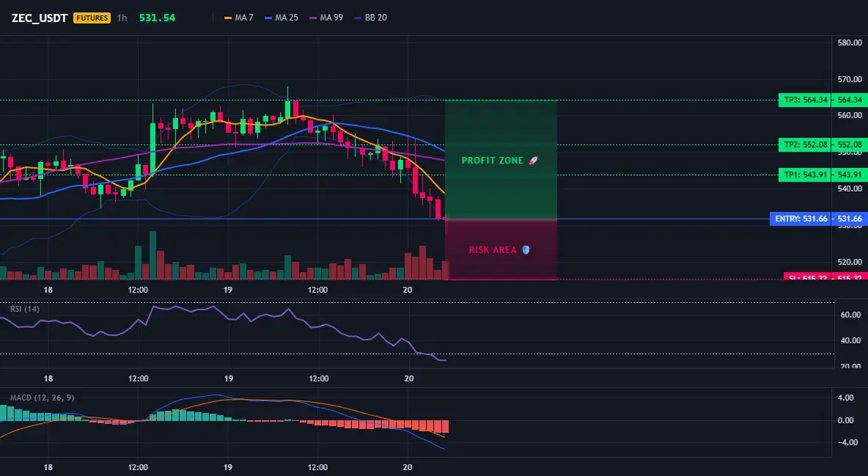Toggle the MA 99 legend entry
Screen dimensions: 868x476
pyautogui.click(x=326, y=18)
